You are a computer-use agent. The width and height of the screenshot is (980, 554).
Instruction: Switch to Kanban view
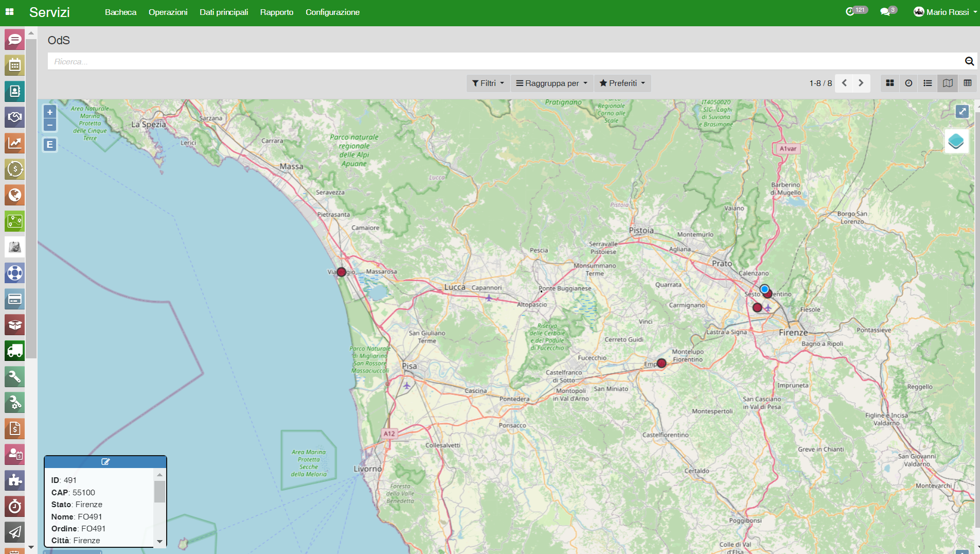[x=890, y=83]
